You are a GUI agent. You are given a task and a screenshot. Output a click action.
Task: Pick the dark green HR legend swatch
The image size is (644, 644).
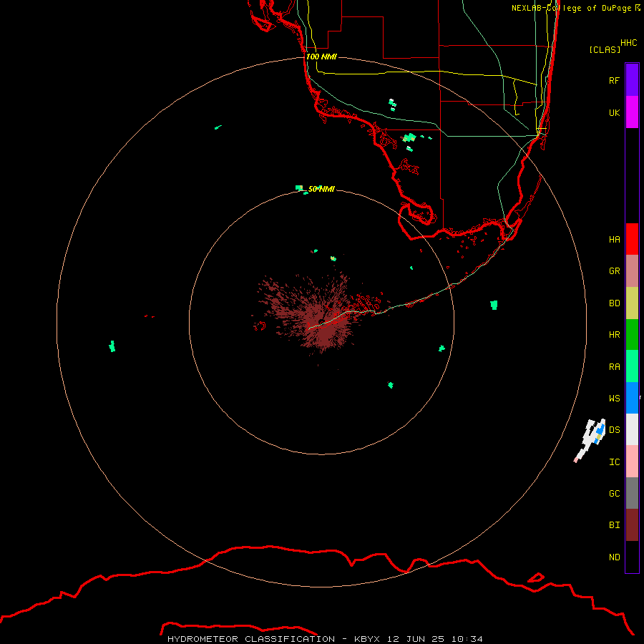click(x=632, y=335)
